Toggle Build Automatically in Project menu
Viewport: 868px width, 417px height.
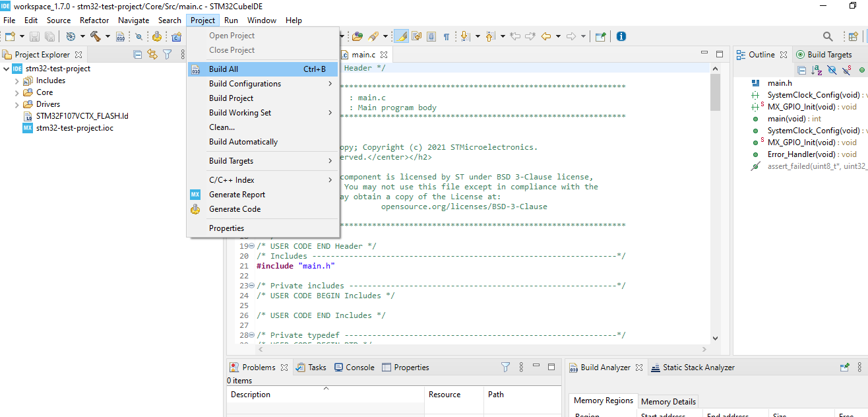click(243, 142)
